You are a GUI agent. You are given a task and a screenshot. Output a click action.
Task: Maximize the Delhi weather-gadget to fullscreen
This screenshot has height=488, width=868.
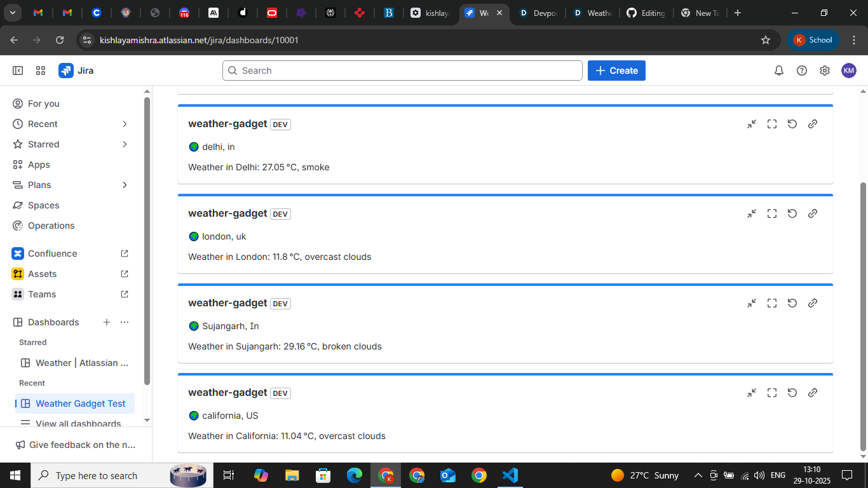[x=772, y=124]
